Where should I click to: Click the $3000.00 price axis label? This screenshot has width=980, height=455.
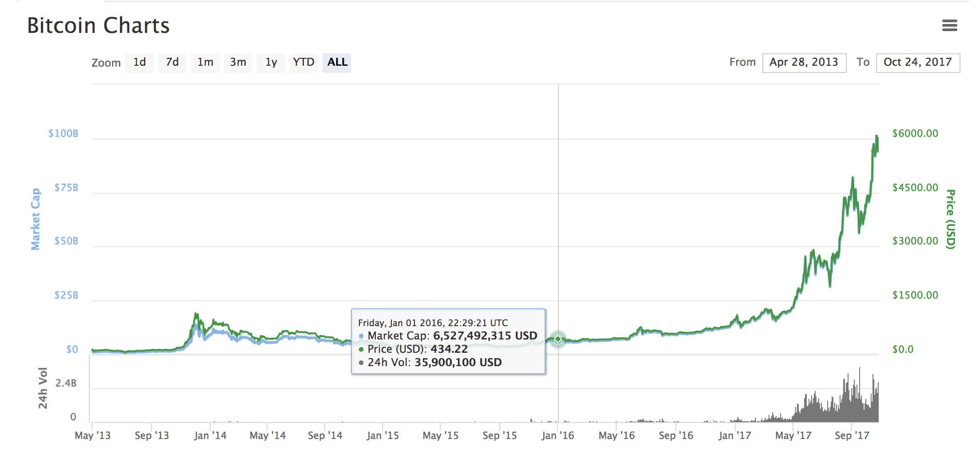pyautogui.click(x=916, y=241)
